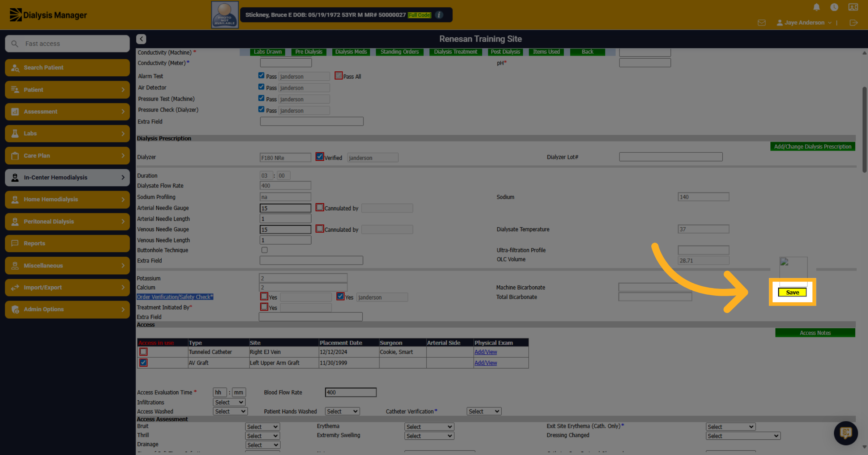Switch to the Labs Drawn tab
Viewport: 868px width, 455px height.
tap(268, 52)
